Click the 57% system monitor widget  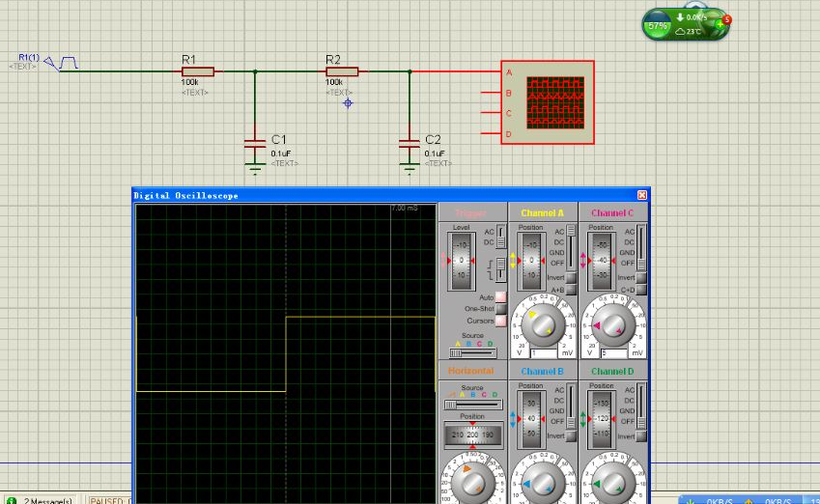point(658,26)
